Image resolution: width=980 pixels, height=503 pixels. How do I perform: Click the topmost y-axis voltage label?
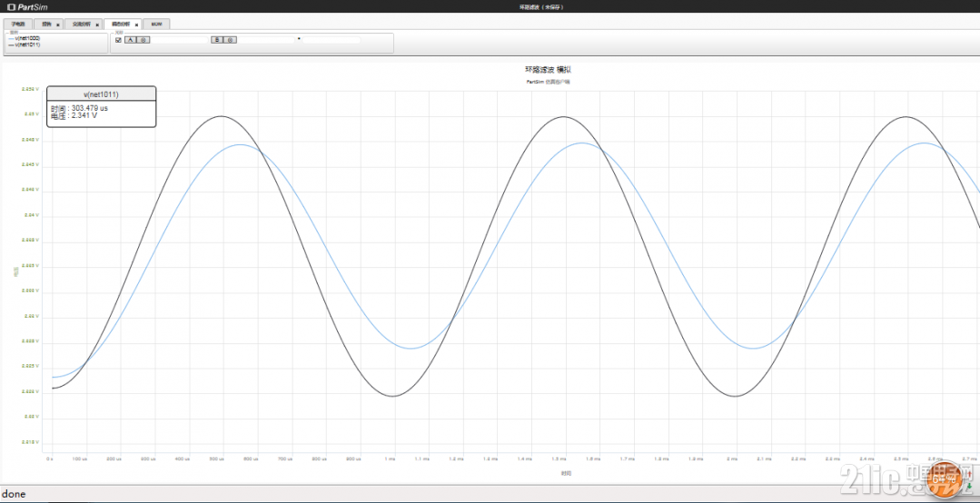pos(30,89)
